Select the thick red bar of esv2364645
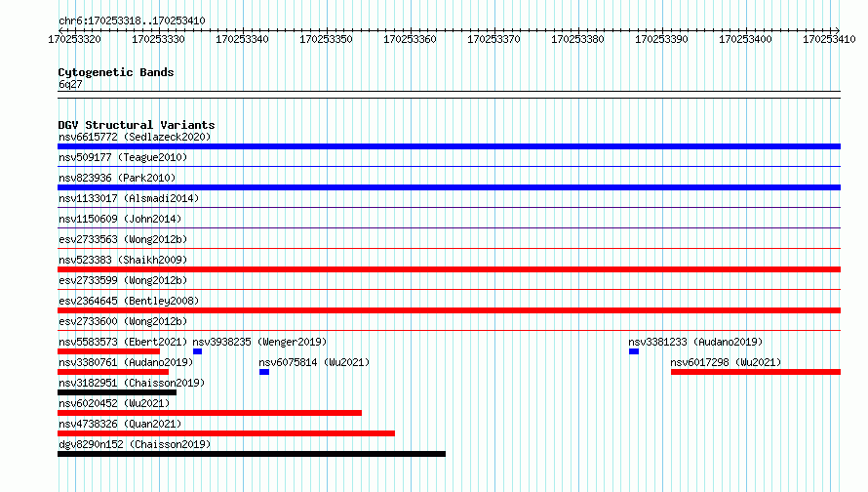 [449, 310]
